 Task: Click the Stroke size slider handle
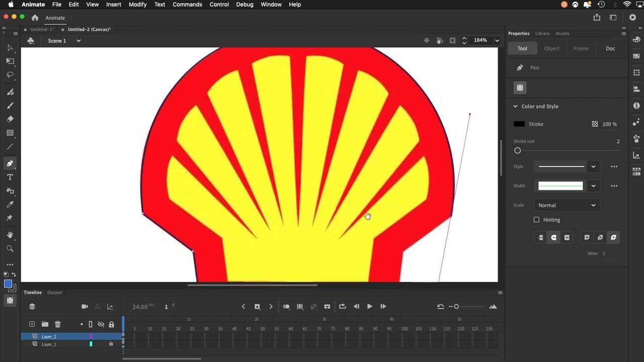(x=517, y=151)
